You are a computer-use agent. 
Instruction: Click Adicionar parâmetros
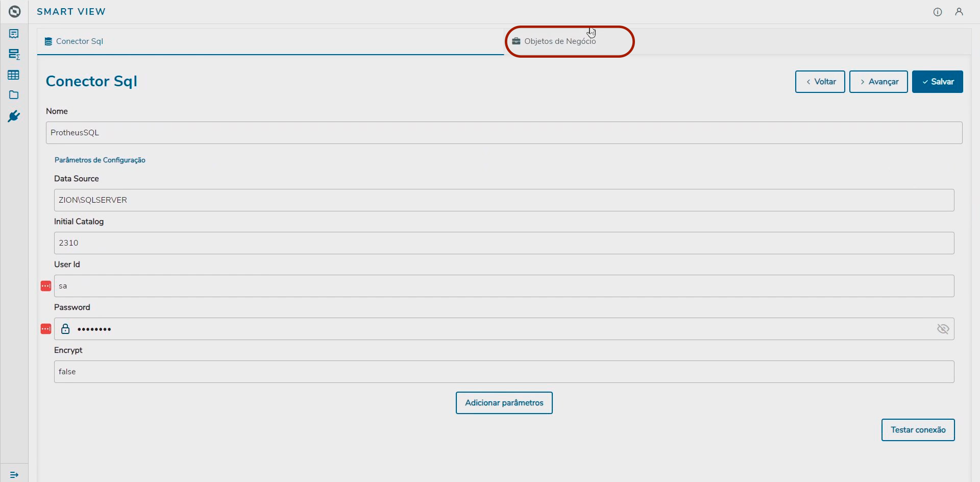[x=504, y=402]
